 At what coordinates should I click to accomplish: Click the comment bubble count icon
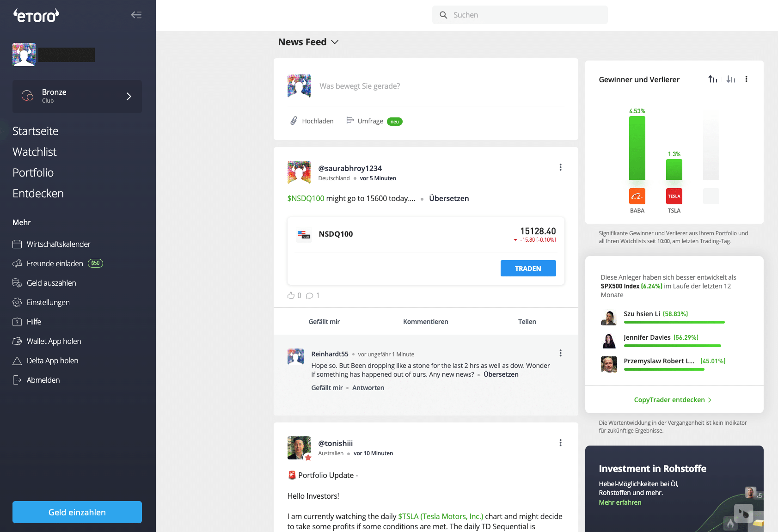[310, 295]
